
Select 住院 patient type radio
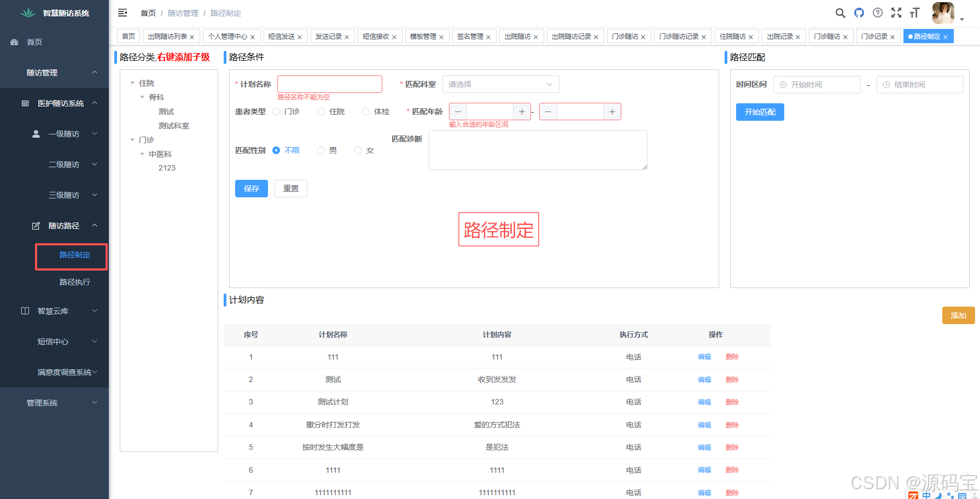[321, 111]
